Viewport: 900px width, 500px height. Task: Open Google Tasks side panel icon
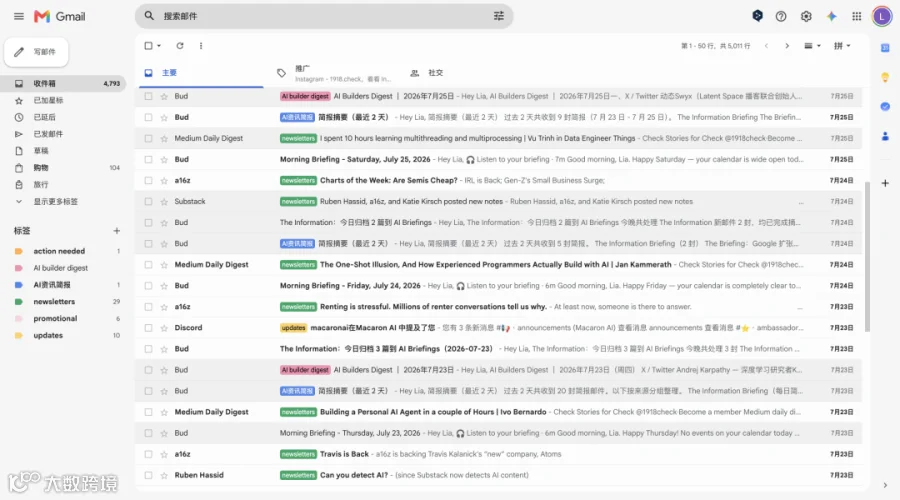pos(885,106)
